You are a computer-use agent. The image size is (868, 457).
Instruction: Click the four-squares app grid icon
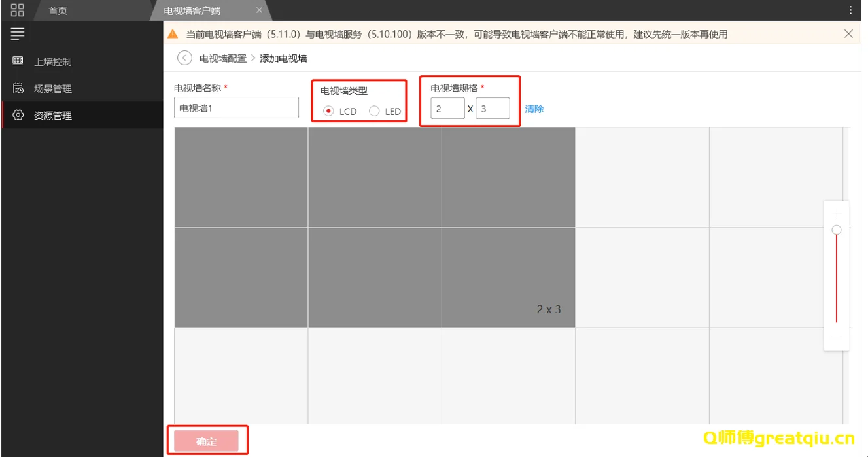pos(18,10)
